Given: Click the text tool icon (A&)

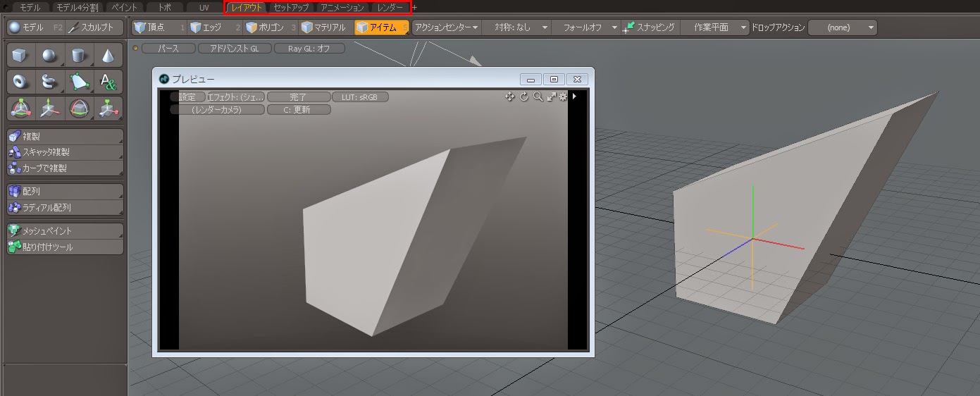Looking at the screenshot, I should 108,82.
